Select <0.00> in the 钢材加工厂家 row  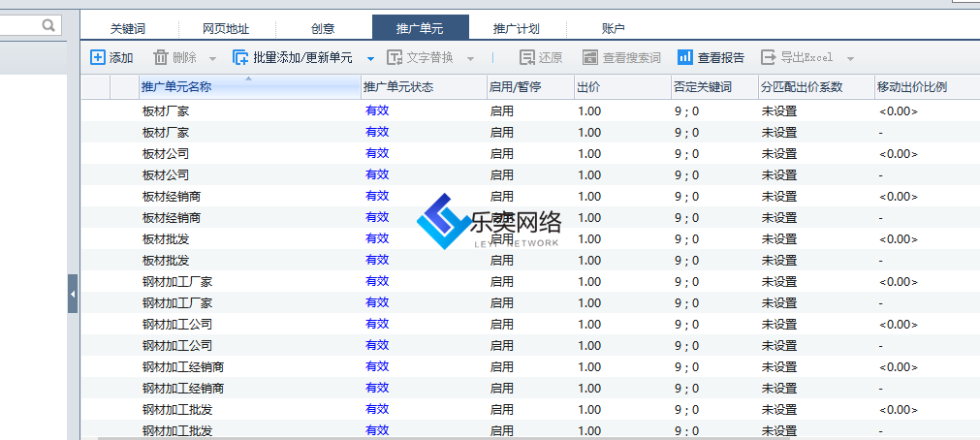point(899,282)
